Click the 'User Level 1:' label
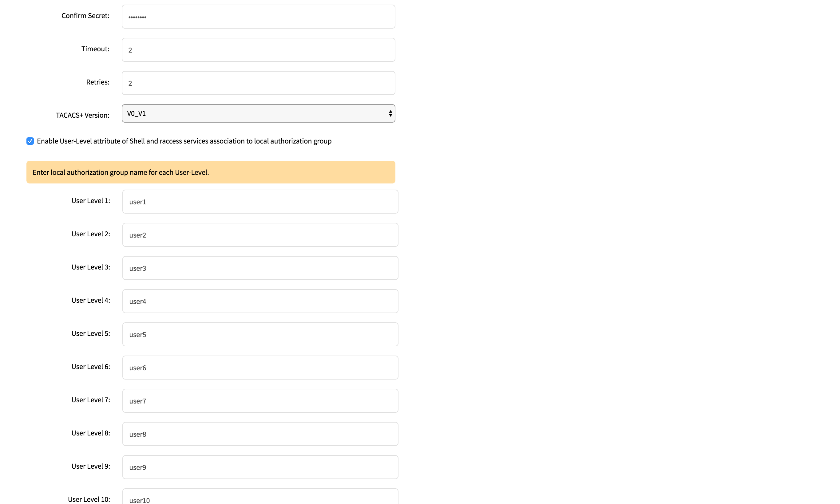The image size is (840, 504). coord(91,201)
